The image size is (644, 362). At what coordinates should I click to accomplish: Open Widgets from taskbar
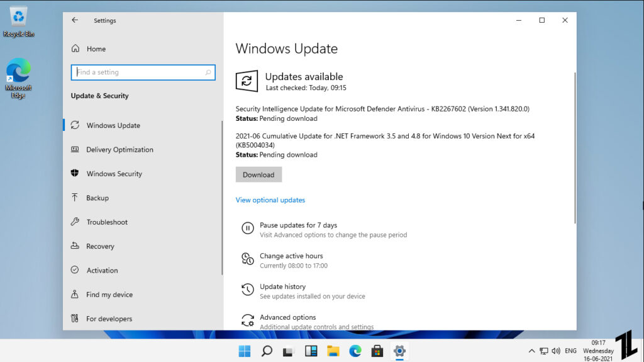(311, 351)
